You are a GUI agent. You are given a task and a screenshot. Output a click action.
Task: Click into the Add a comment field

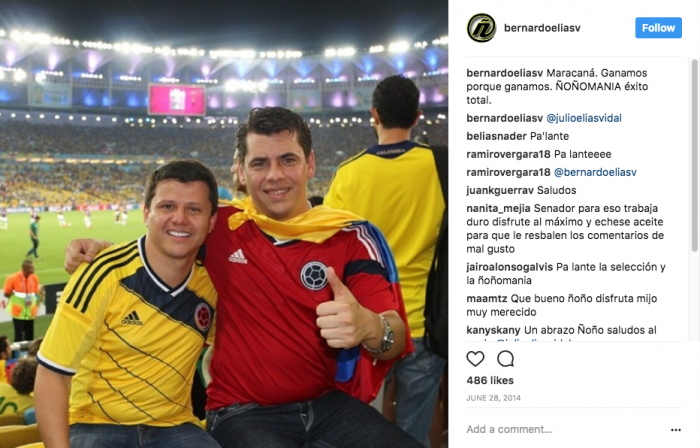click(x=565, y=429)
